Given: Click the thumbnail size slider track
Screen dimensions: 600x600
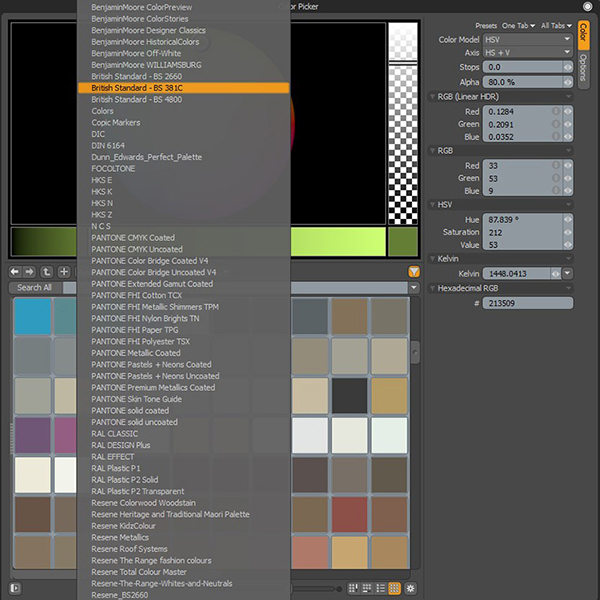Looking at the screenshot, I should pyautogui.click(x=315, y=589).
